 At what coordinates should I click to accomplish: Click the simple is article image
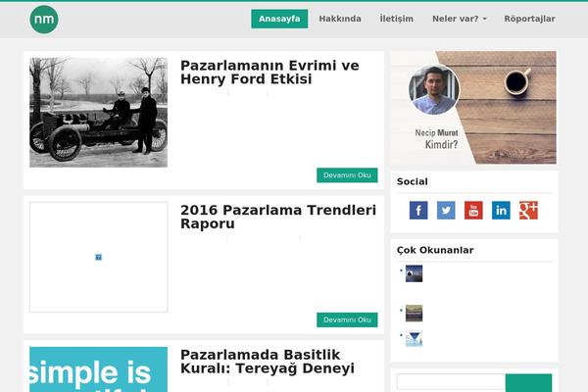coord(98,369)
